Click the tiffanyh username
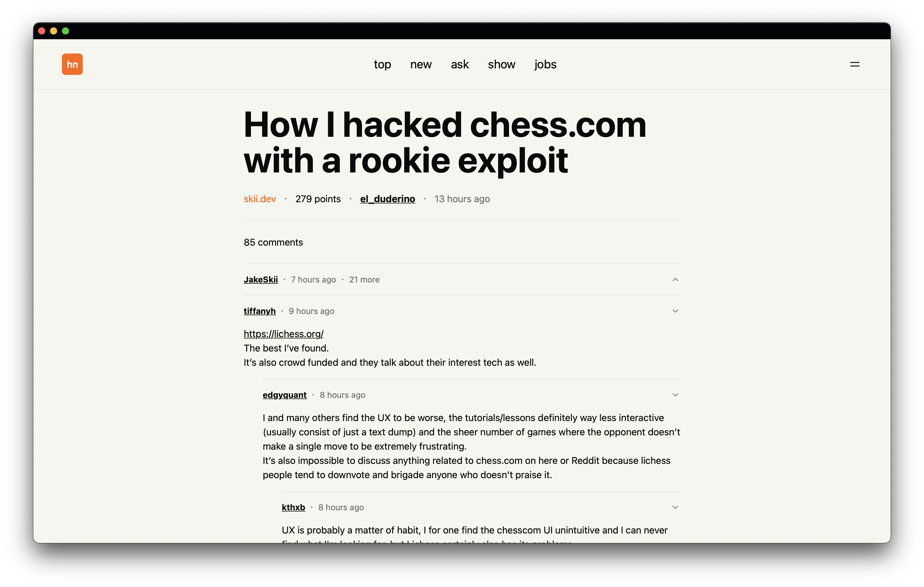The height and width of the screenshot is (587, 924). [x=259, y=311]
